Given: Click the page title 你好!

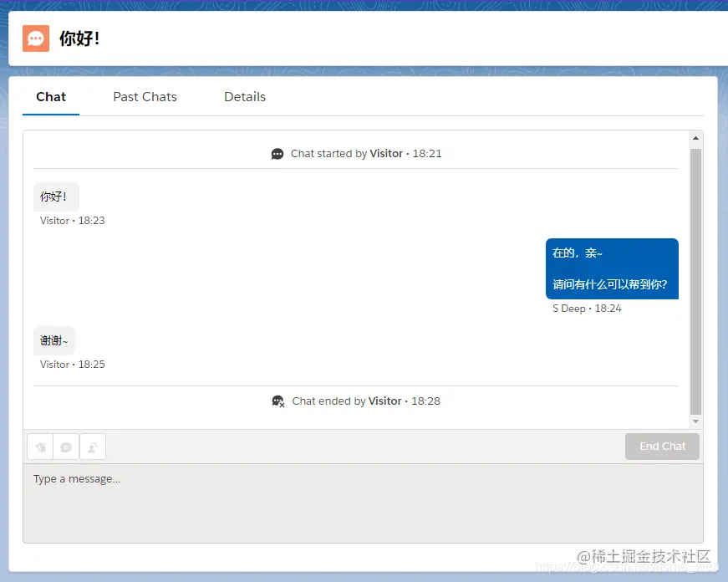Looking at the screenshot, I should [x=79, y=38].
